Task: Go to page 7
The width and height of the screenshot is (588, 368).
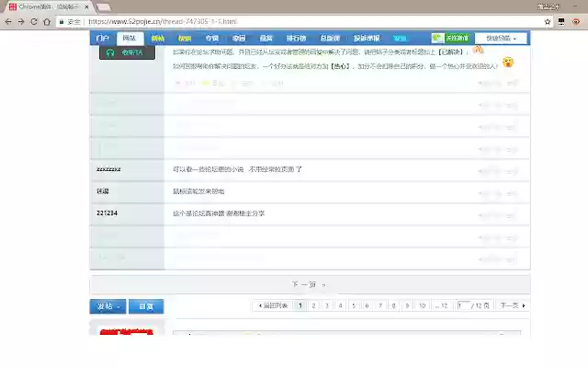Action: pos(380,305)
